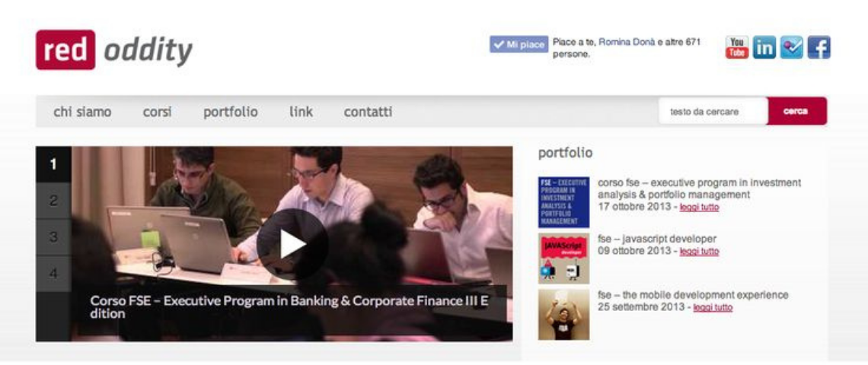Open leggi tutto for mobile development experience
Screen dimensions: 868x365
point(713,307)
